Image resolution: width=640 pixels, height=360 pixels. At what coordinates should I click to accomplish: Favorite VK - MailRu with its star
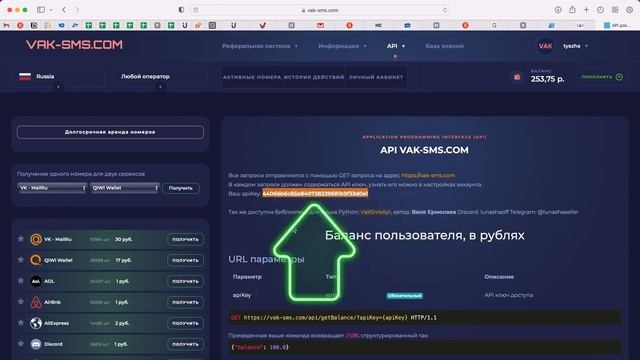[x=21, y=239]
